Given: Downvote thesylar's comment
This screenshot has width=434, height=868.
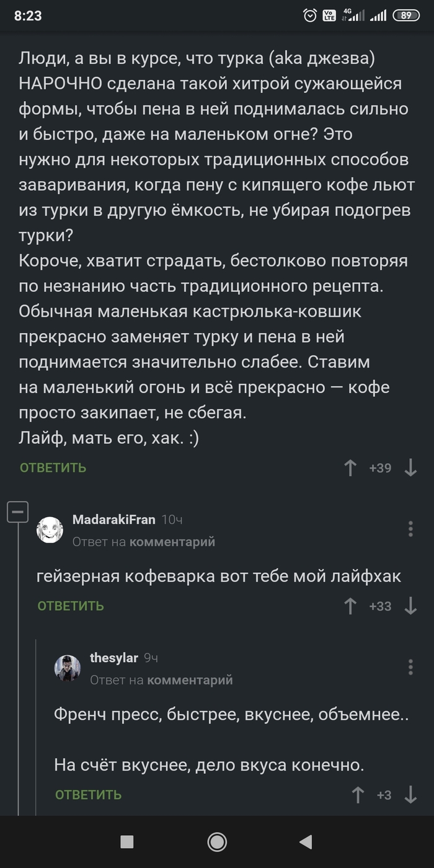Looking at the screenshot, I should tap(410, 794).
